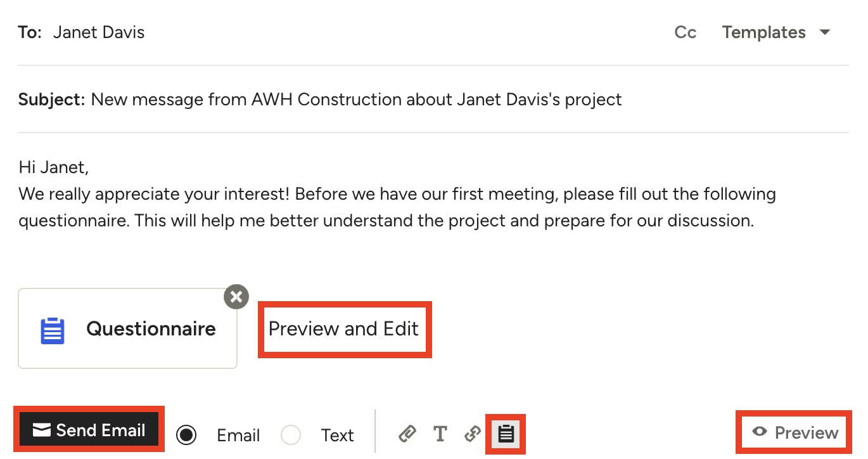Image resolution: width=868 pixels, height=459 pixels.
Task: Click the Preview and Edit link
Action: point(344,329)
